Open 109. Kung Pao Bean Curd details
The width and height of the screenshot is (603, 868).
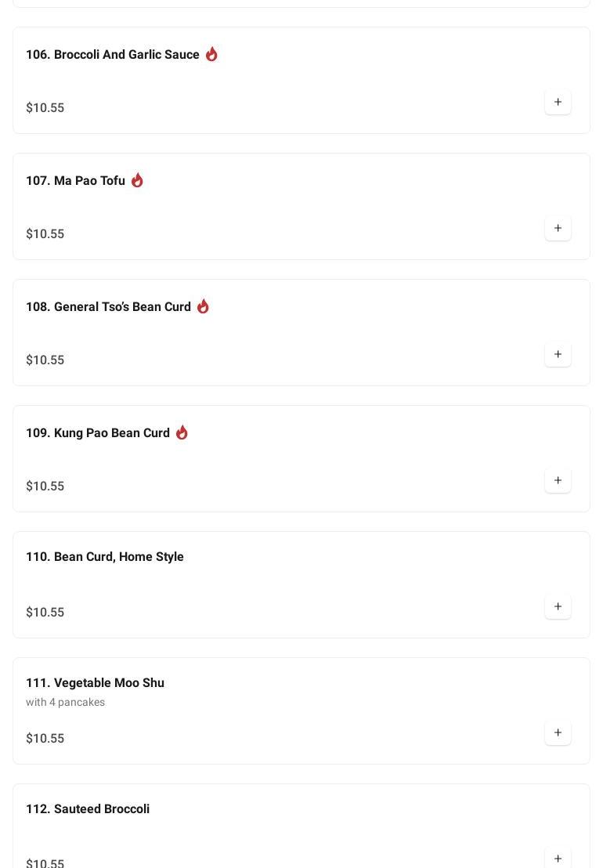[98, 433]
